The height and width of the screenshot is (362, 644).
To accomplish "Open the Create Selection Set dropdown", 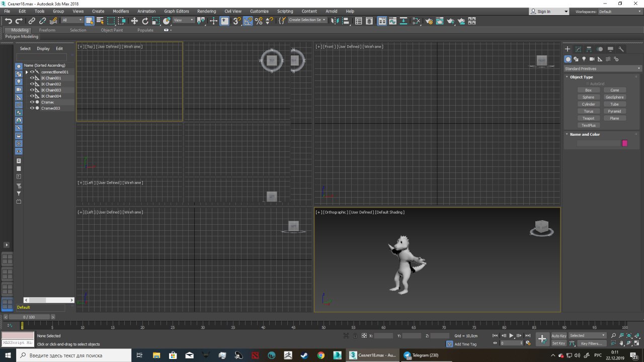I will 307,20.
